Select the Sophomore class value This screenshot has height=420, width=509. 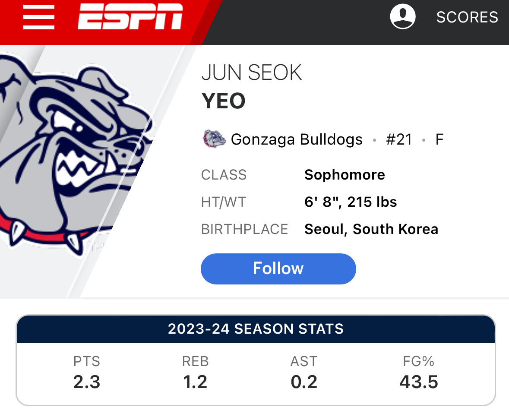(x=345, y=175)
